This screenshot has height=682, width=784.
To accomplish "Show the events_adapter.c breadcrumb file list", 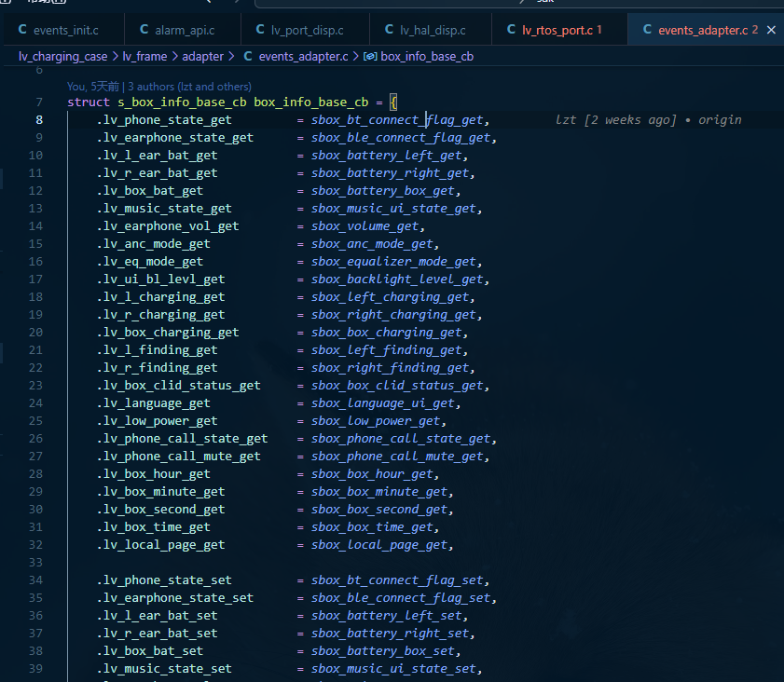I will pos(303,57).
